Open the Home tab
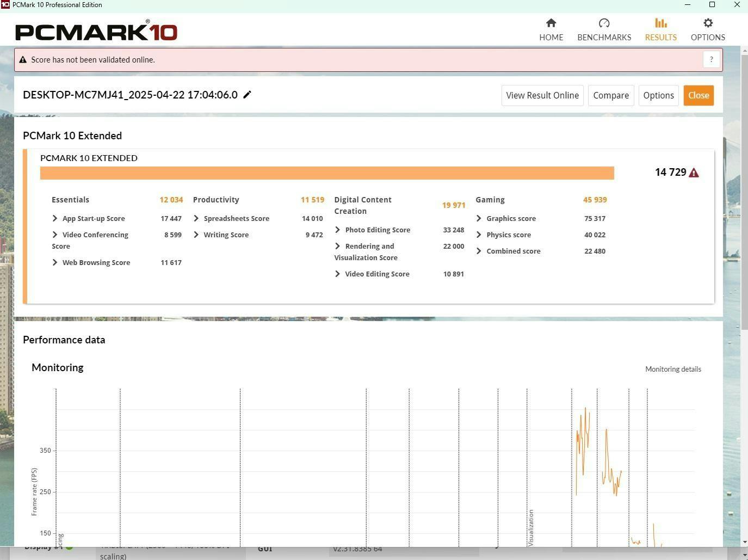The width and height of the screenshot is (748, 560). 551,29
